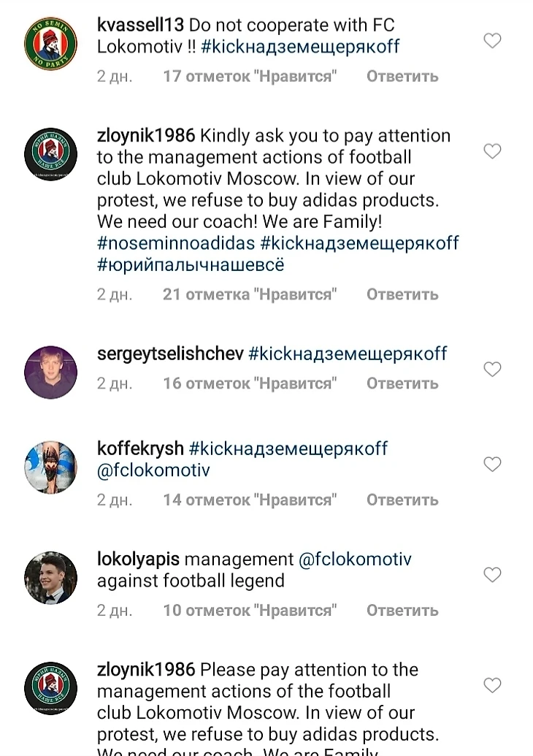The image size is (533, 756).
Task: Click Ответить under sergeytselishchev's comment
Action: tap(402, 383)
